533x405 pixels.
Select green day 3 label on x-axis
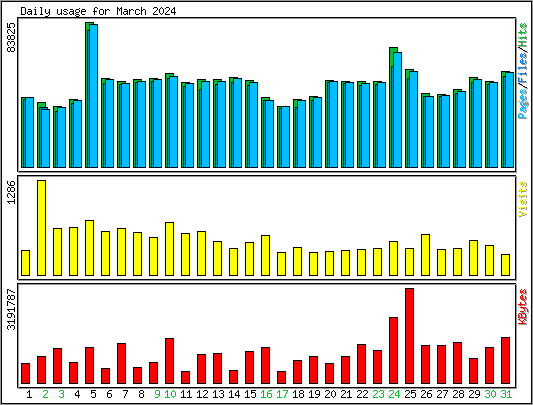61,394
